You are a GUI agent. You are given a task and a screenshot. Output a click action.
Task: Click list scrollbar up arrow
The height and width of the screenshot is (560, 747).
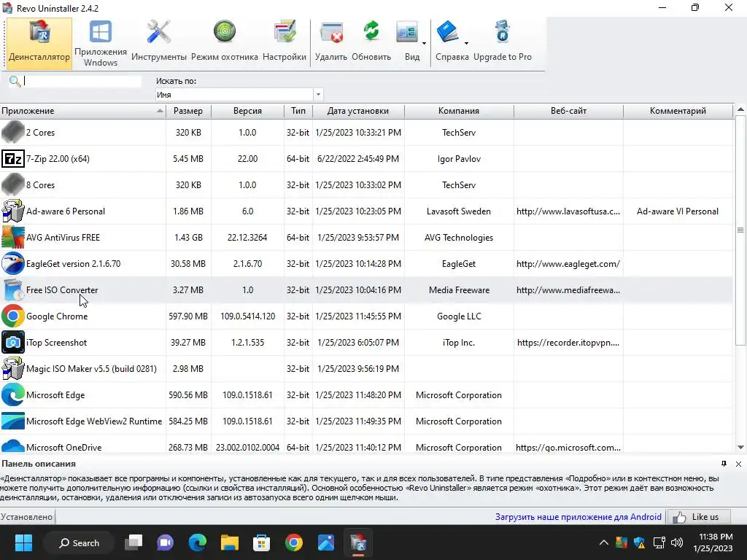tap(740, 109)
